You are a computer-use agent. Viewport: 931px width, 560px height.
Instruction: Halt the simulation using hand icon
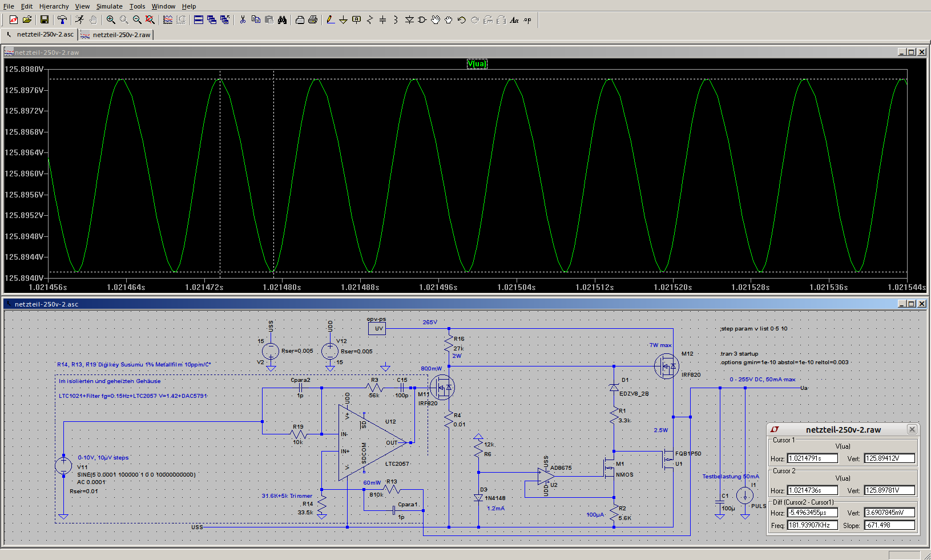point(93,20)
